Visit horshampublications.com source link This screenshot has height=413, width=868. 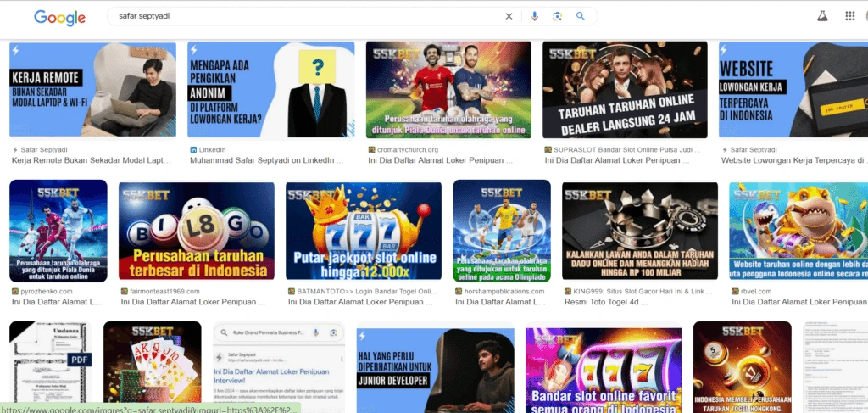504,291
